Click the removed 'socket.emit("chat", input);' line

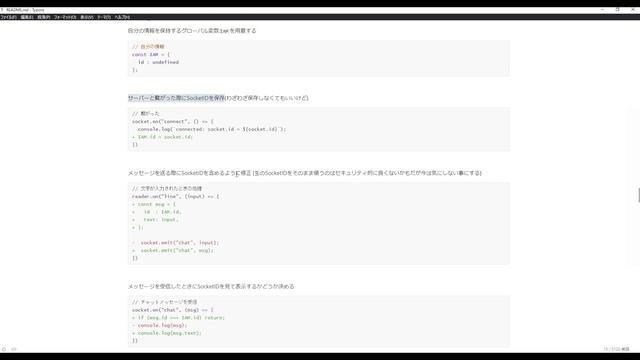click(x=175, y=242)
